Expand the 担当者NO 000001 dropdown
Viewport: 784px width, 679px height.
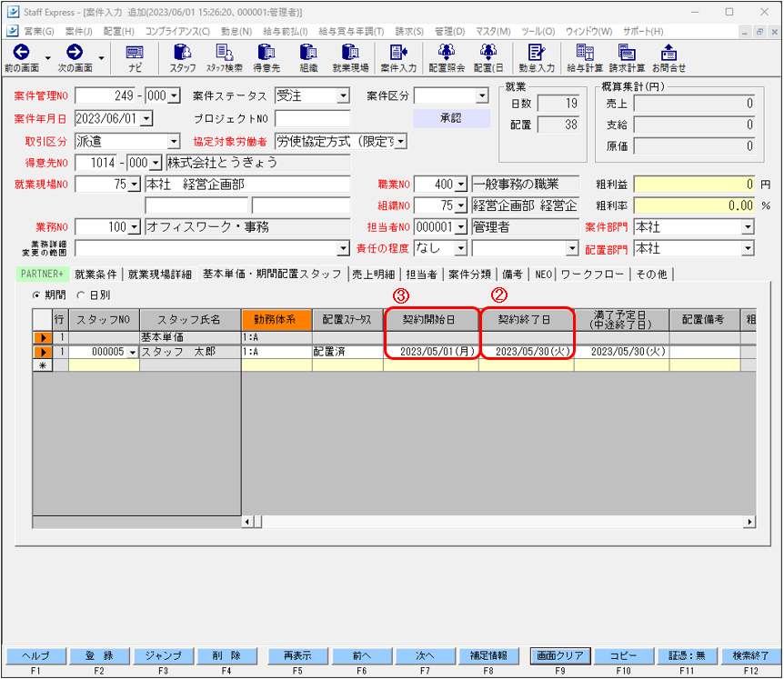point(461,227)
